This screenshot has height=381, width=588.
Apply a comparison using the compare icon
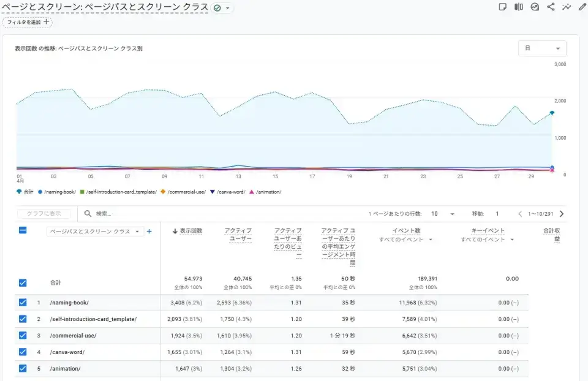519,7
